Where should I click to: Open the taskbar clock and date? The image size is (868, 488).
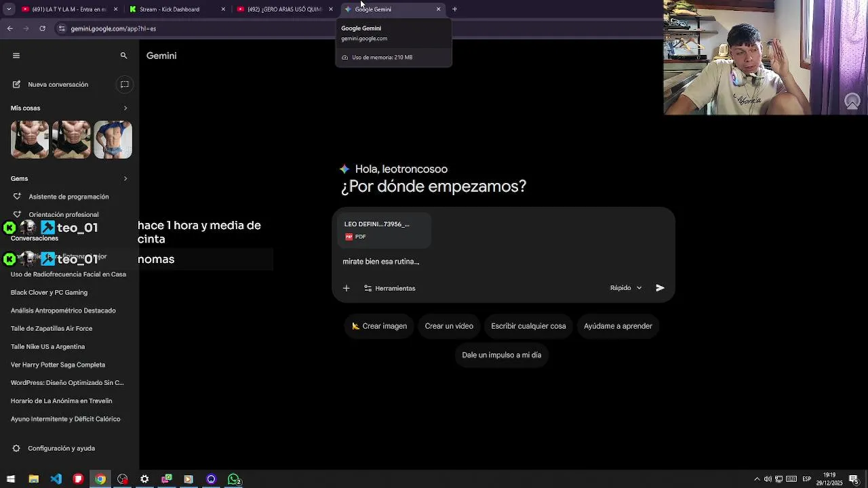(829, 479)
